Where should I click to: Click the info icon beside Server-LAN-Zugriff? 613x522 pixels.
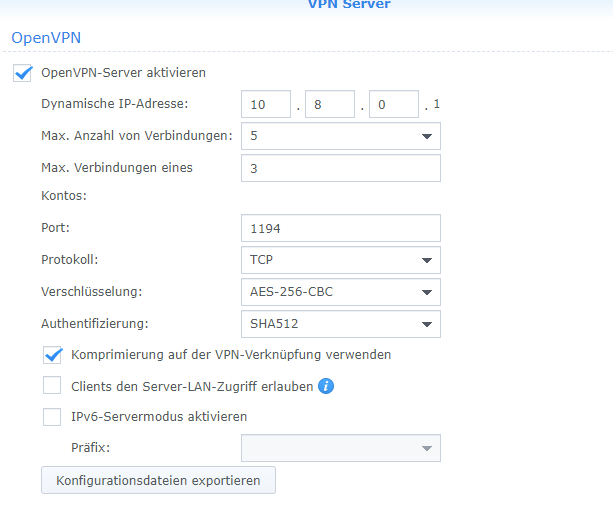click(325, 386)
